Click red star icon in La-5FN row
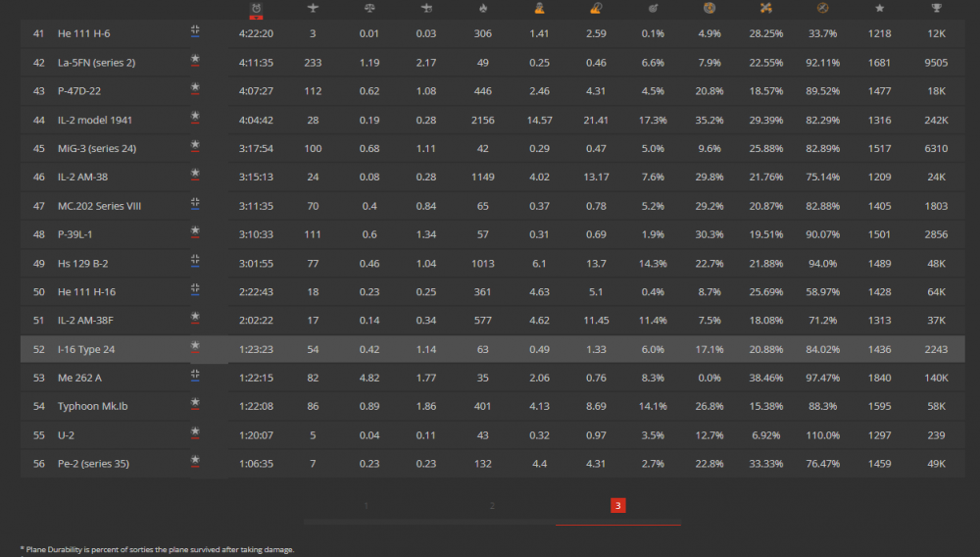The height and width of the screenshot is (557, 980). point(195,60)
